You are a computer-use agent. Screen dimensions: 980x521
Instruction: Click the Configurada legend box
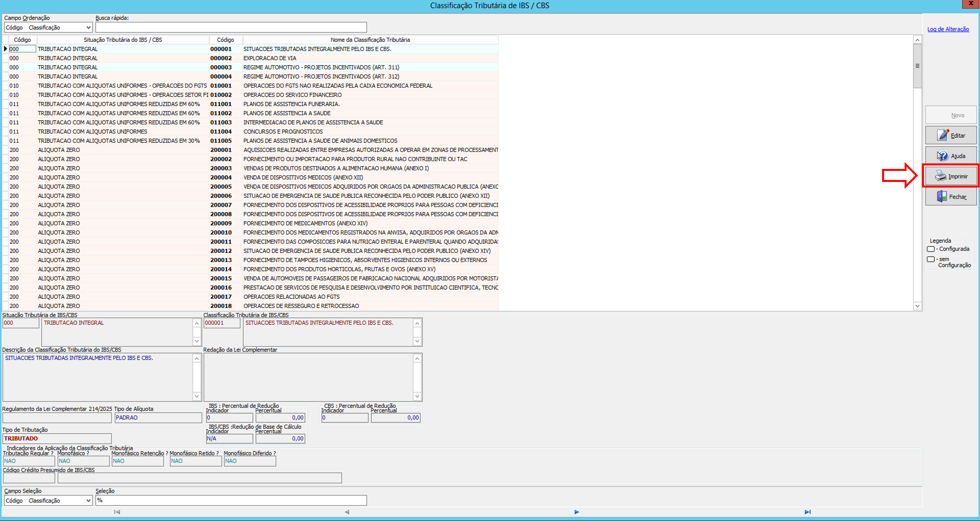pos(931,249)
